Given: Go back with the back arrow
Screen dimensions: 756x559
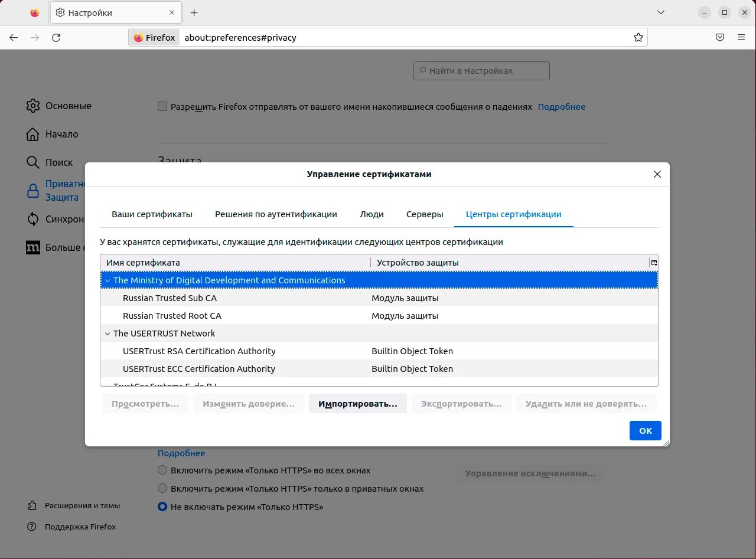Looking at the screenshot, I should coord(14,37).
